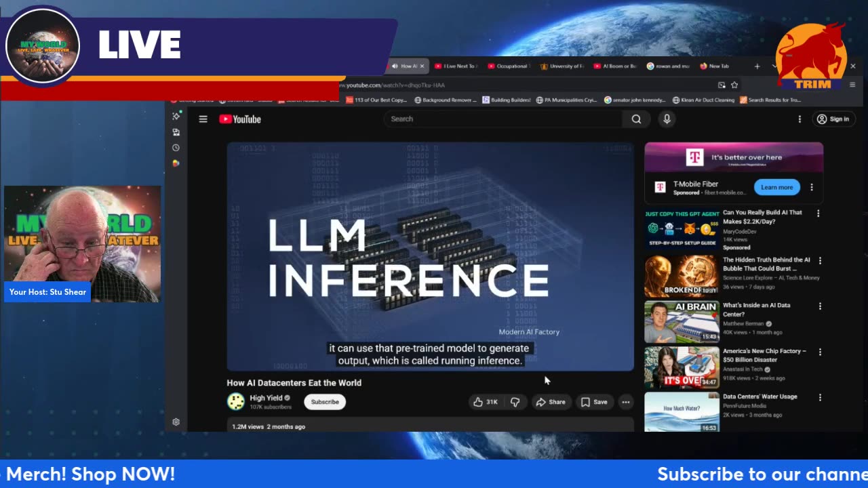Open the High Yield channel avatar

pos(235,402)
